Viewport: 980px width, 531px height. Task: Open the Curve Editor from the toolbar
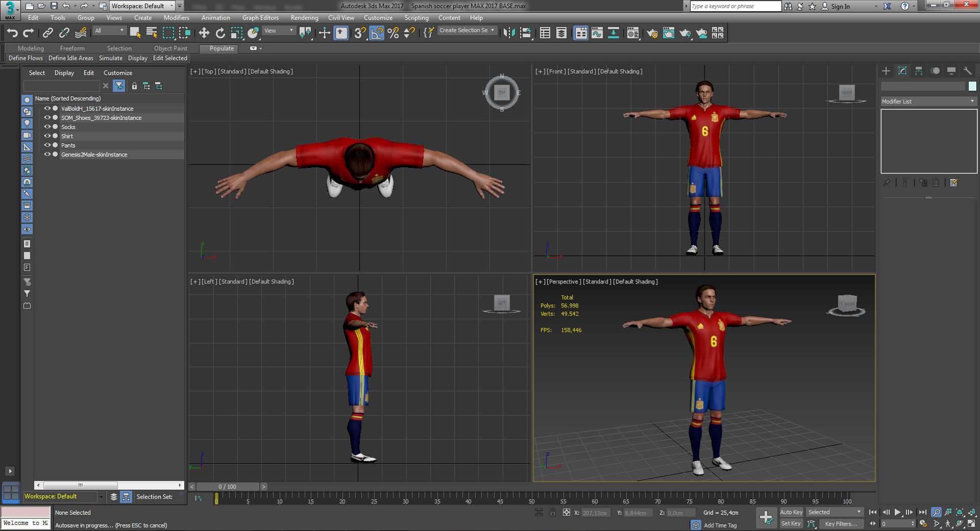click(597, 33)
